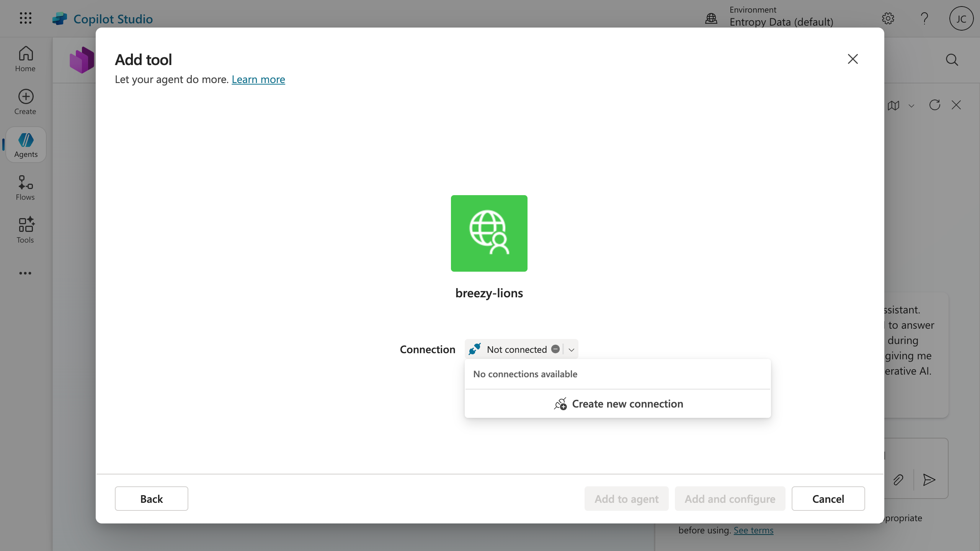Expand the chevron next to the map icon
This screenshot has height=551, width=980.
[911, 106]
